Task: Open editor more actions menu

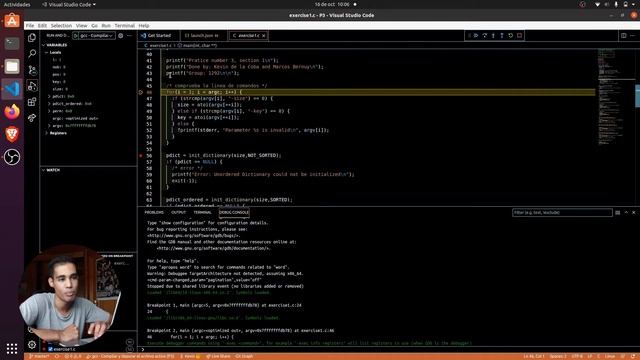Action: 632,36
